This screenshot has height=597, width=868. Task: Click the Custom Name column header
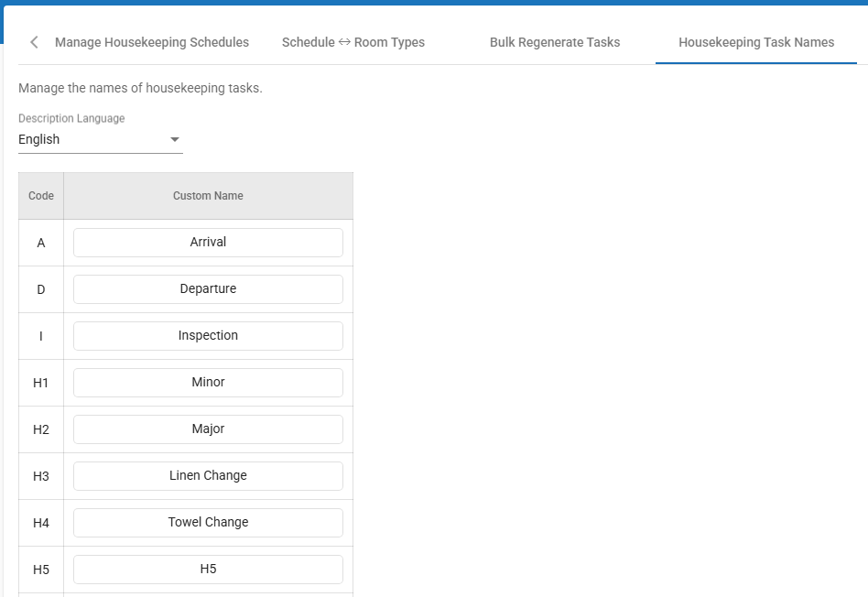pos(208,196)
